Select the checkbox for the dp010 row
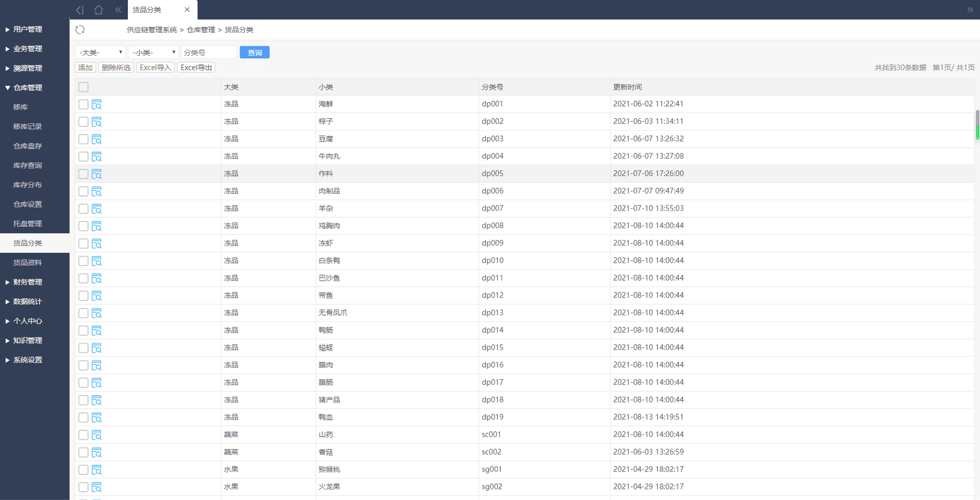Viewport: 980px width, 500px height. (84, 261)
